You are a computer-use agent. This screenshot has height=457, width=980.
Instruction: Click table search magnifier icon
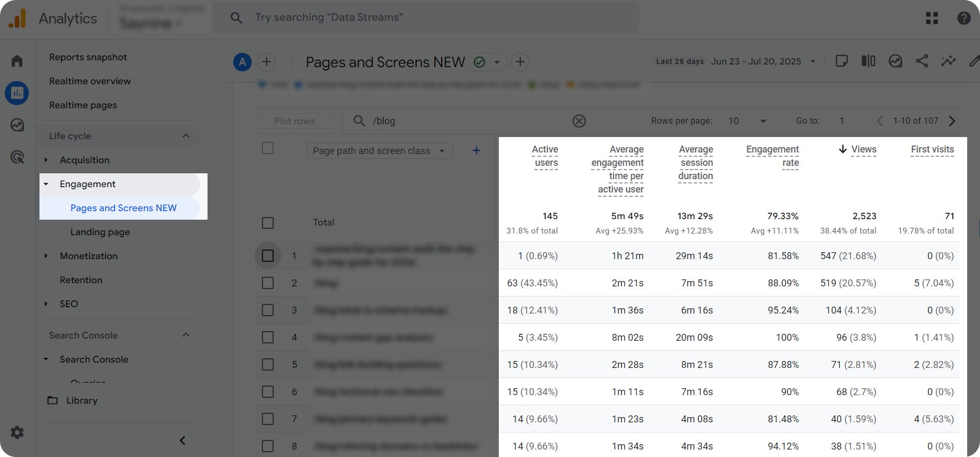pyautogui.click(x=360, y=121)
